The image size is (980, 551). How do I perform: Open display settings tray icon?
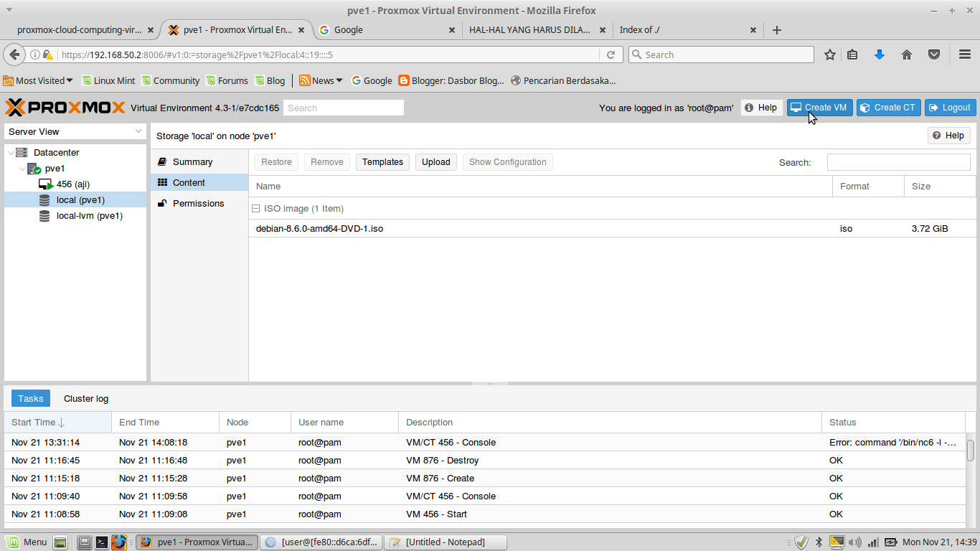pos(837,542)
